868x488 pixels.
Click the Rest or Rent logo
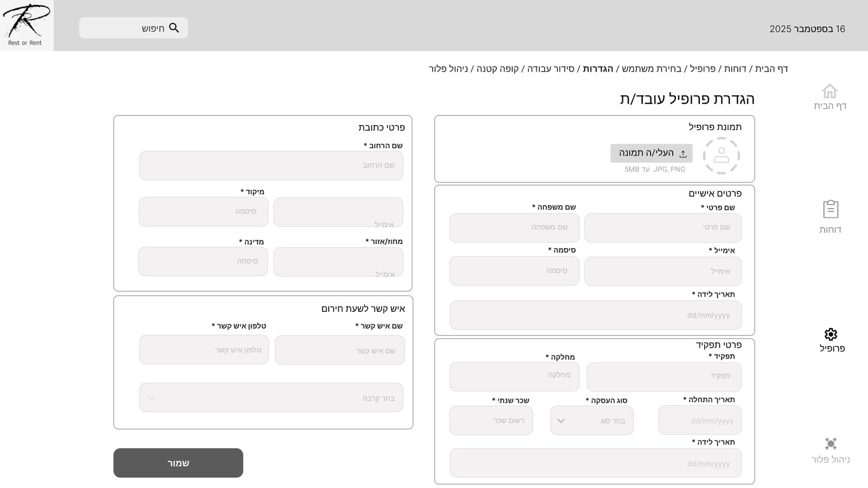click(26, 25)
